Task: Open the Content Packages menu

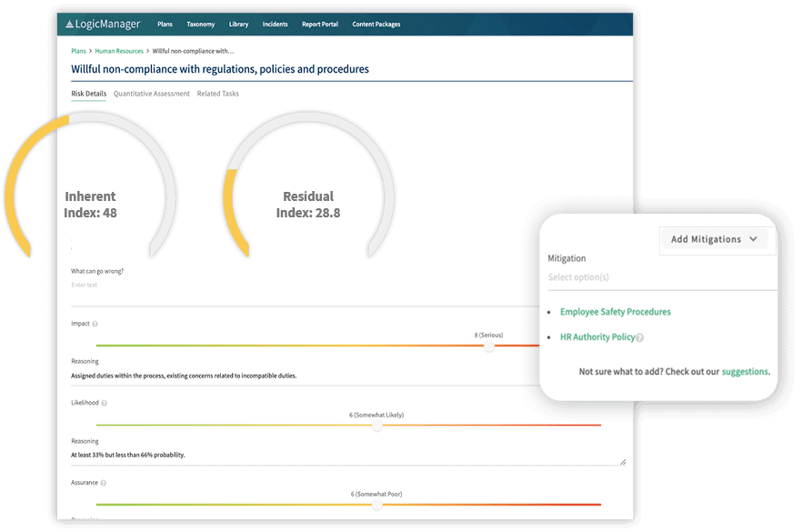Action: tap(376, 24)
